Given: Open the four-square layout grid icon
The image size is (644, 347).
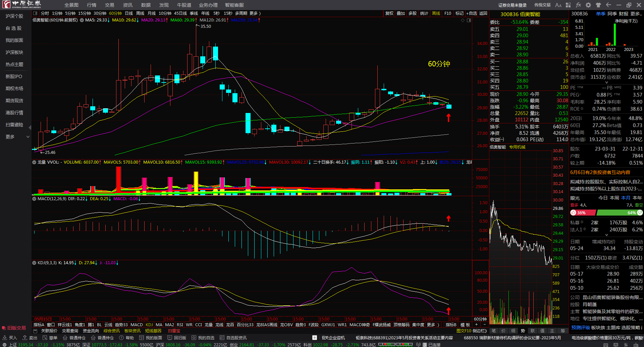Looking at the screenshot, I should 568,5.
